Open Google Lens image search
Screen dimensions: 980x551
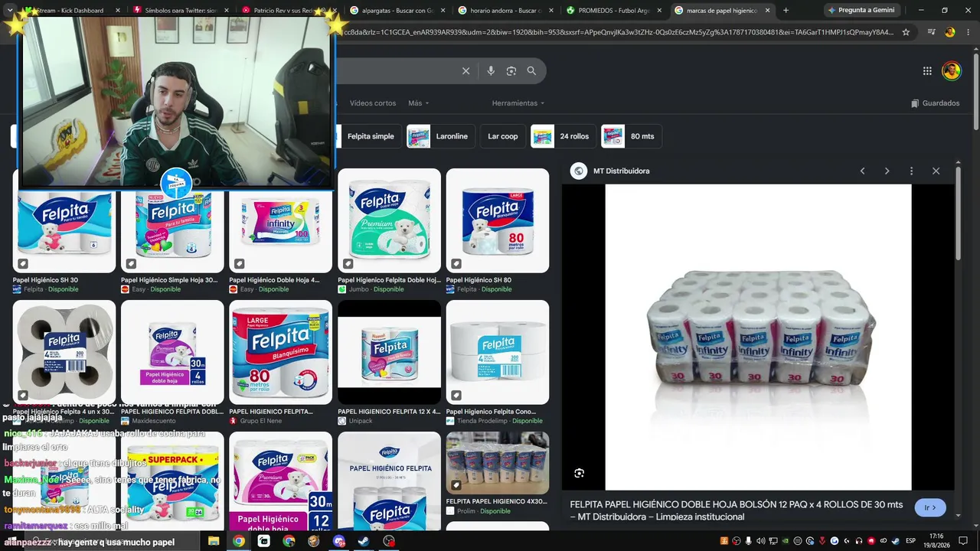511,71
